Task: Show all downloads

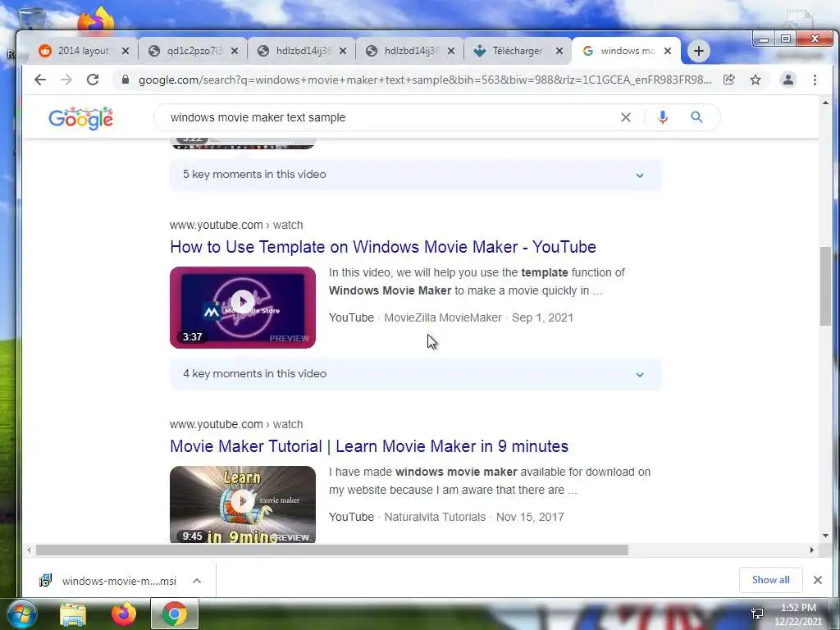Action: [x=770, y=580]
